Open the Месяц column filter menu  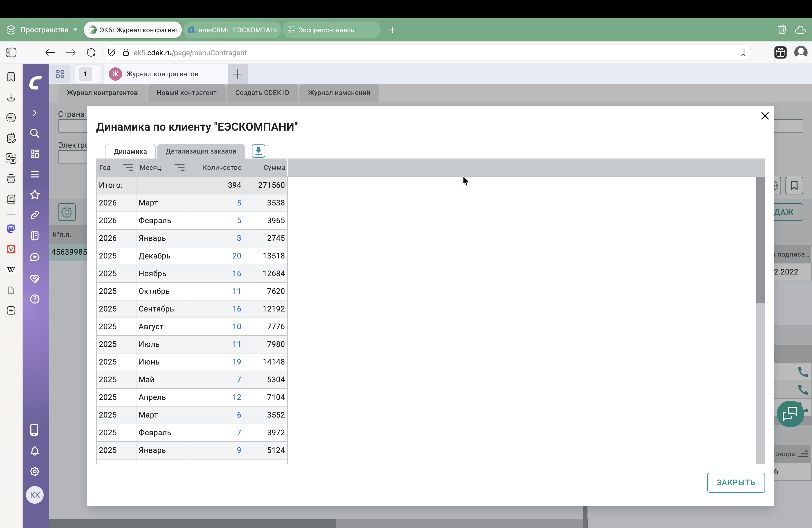180,167
